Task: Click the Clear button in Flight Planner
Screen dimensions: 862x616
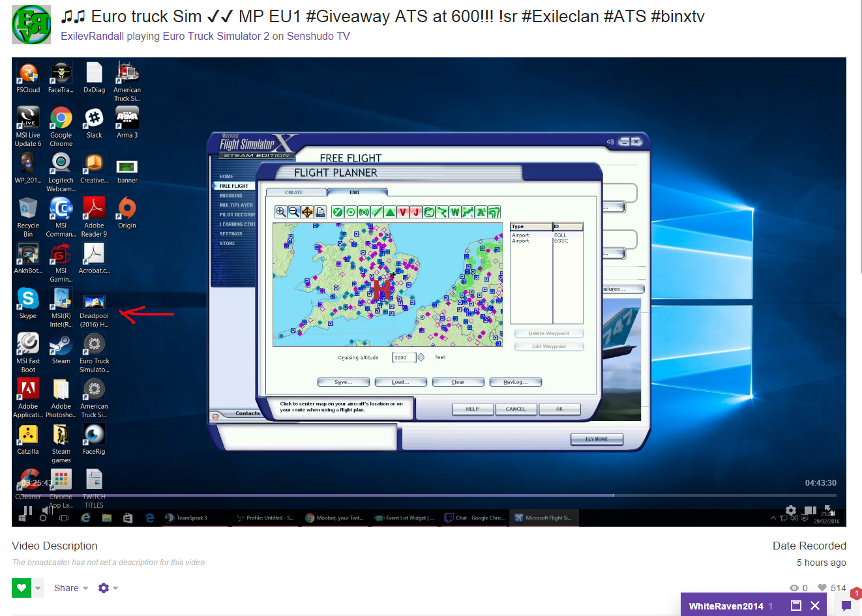Action: tap(458, 382)
